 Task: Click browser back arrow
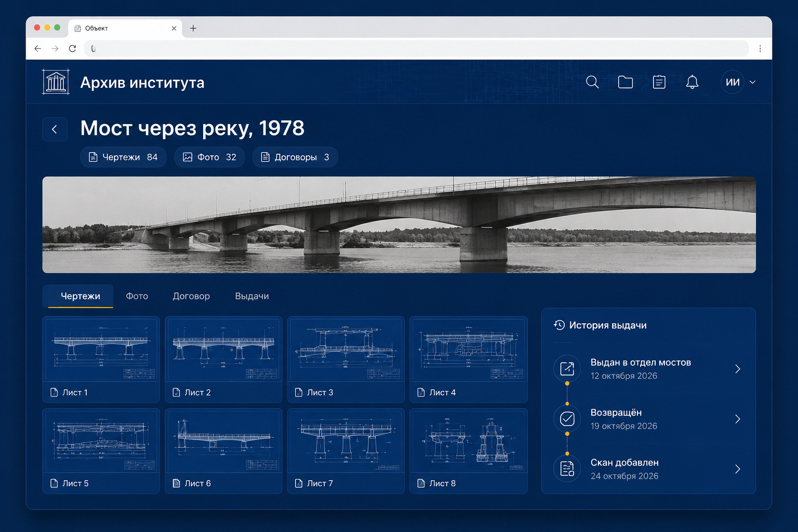(38, 48)
